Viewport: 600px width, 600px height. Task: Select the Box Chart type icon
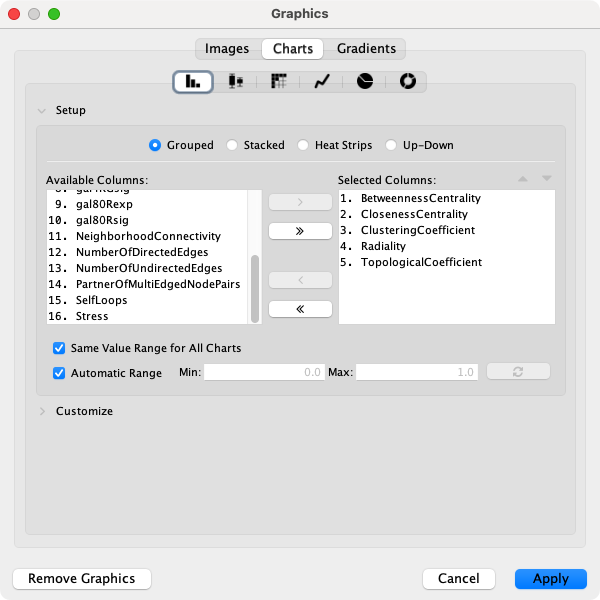pos(235,82)
